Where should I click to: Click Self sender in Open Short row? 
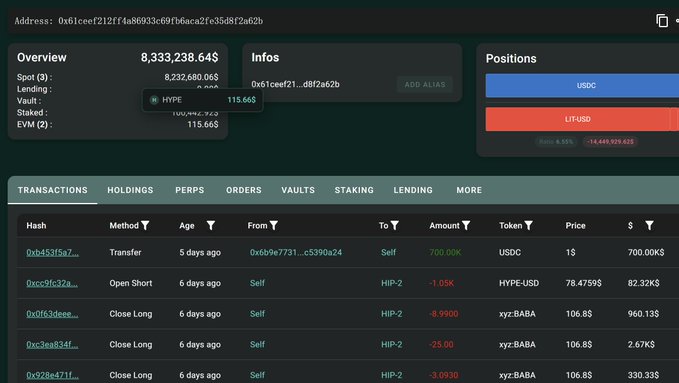pyautogui.click(x=257, y=283)
